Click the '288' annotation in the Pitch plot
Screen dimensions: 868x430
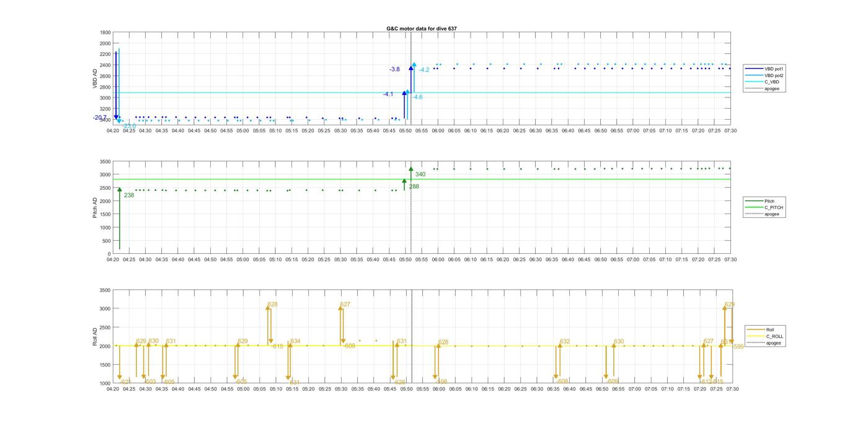tap(414, 186)
